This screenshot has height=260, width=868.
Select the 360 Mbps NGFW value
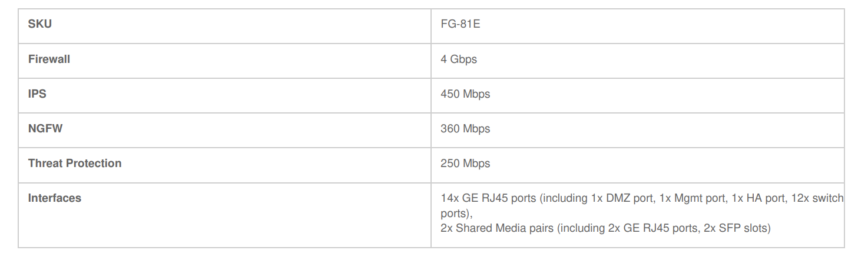465,129
